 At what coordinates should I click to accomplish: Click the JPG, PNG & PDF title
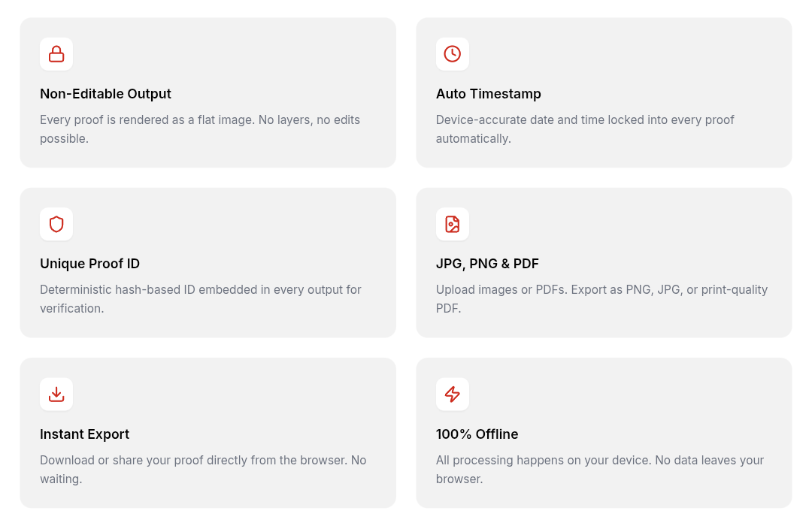pyautogui.click(x=487, y=264)
